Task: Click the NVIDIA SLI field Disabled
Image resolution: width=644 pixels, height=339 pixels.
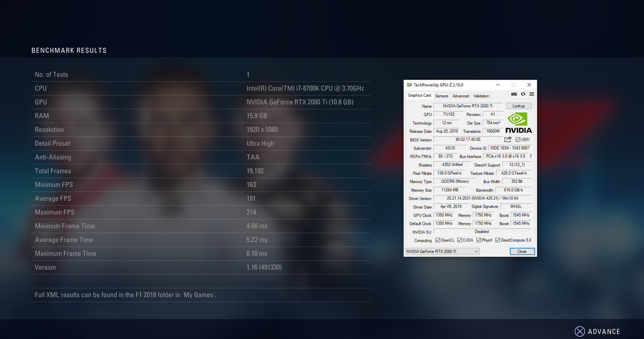Action: (482, 232)
